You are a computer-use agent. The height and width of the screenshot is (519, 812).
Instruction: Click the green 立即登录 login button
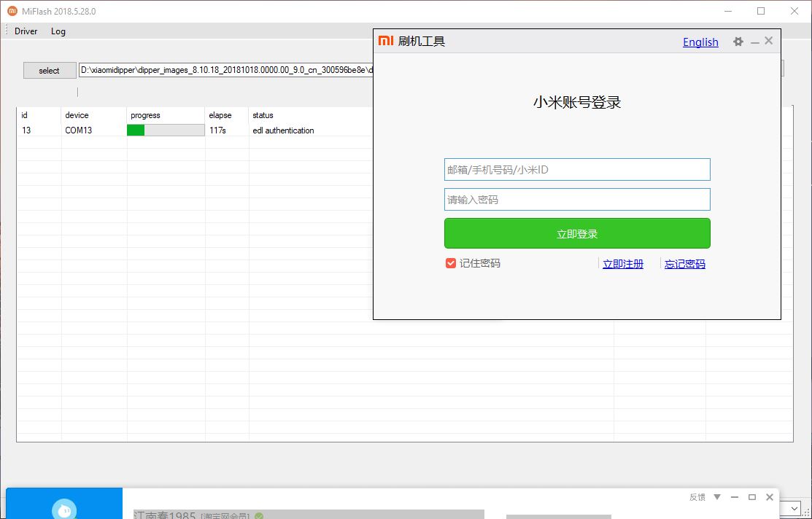click(577, 233)
